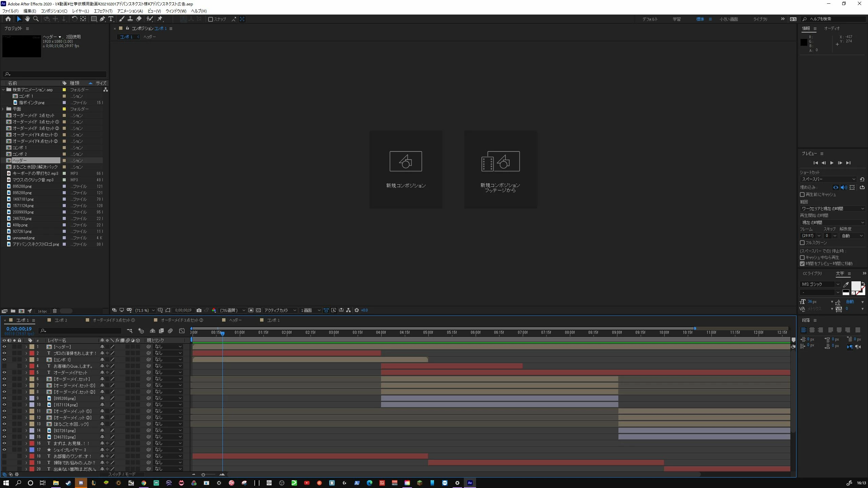Select the Pen tool in toolbar
Screen dimensions: 868x488
[102, 19]
